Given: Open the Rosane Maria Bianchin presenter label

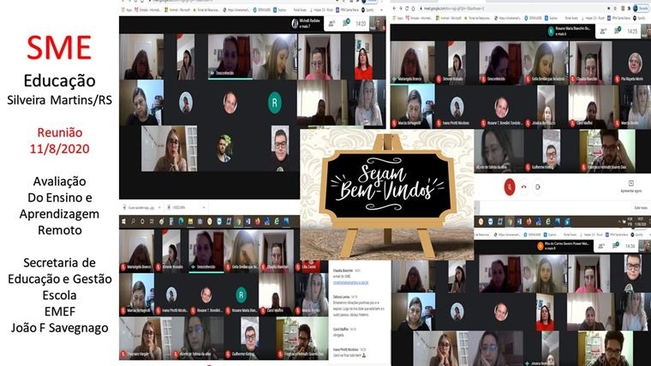Looking at the screenshot, I should click(570, 31).
